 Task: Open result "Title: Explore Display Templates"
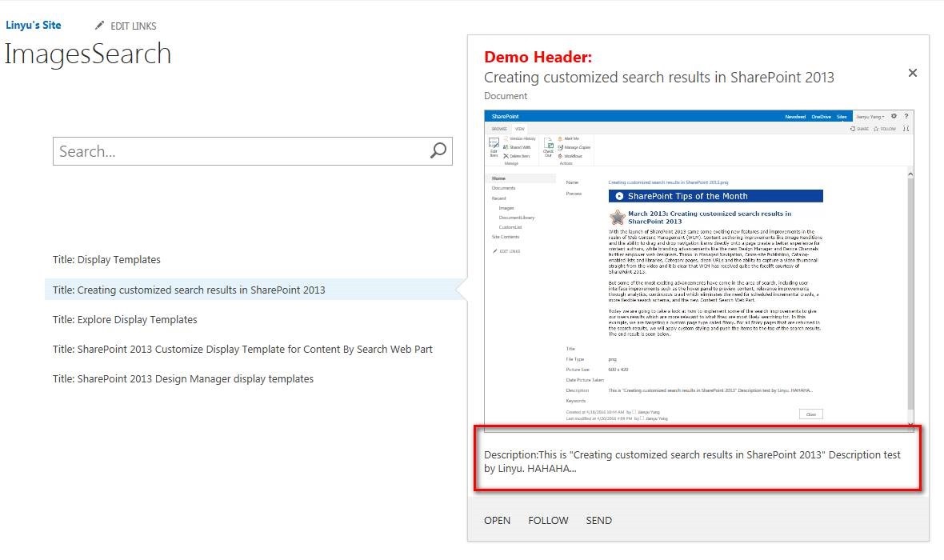point(125,319)
